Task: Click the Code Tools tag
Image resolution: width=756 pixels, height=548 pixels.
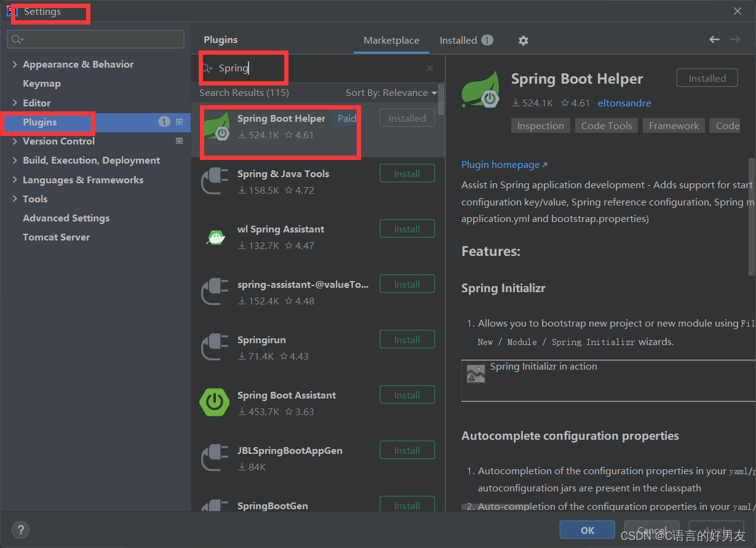Action: pos(607,125)
